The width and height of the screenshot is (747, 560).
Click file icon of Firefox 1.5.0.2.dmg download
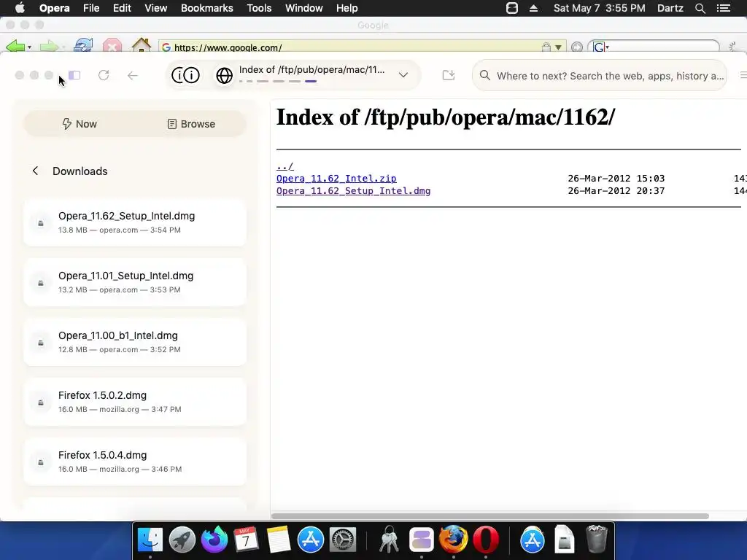coord(41,402)
